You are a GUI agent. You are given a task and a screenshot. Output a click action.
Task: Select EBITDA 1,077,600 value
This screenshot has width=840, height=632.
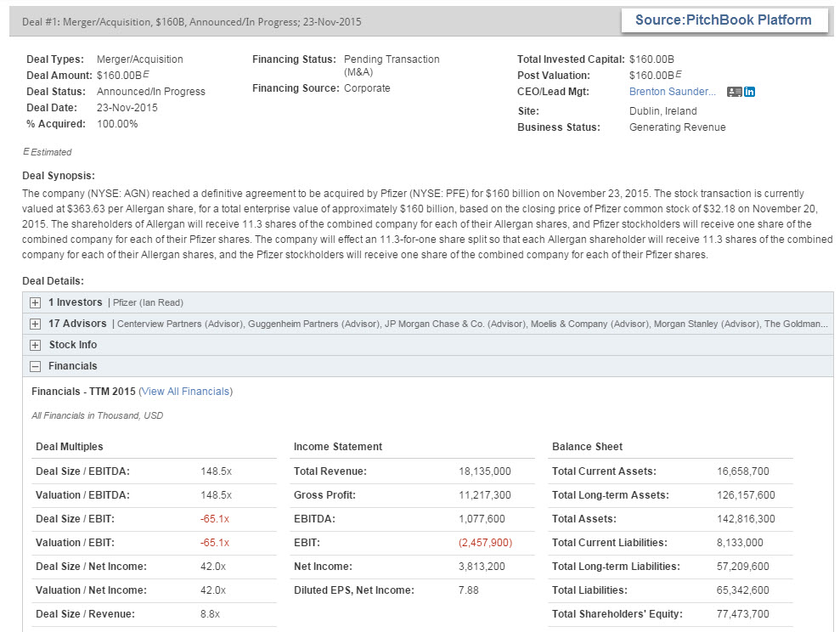tap(482, 519)
